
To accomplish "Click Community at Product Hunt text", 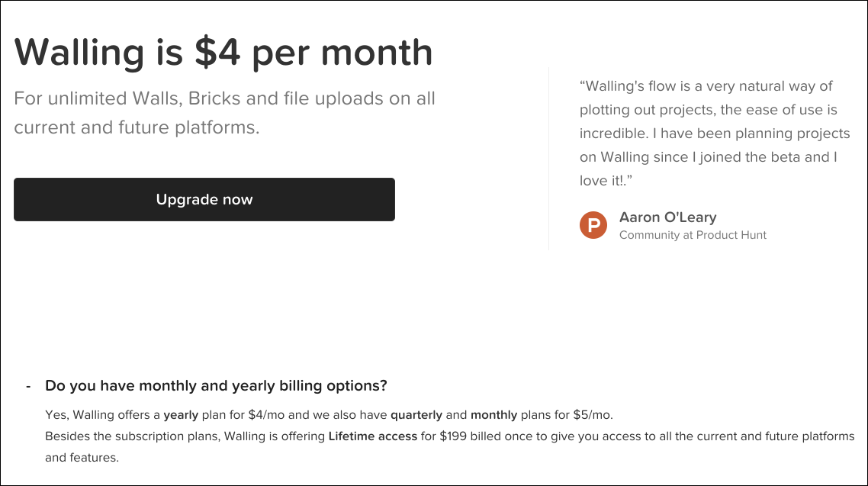I will click(693, 235).
